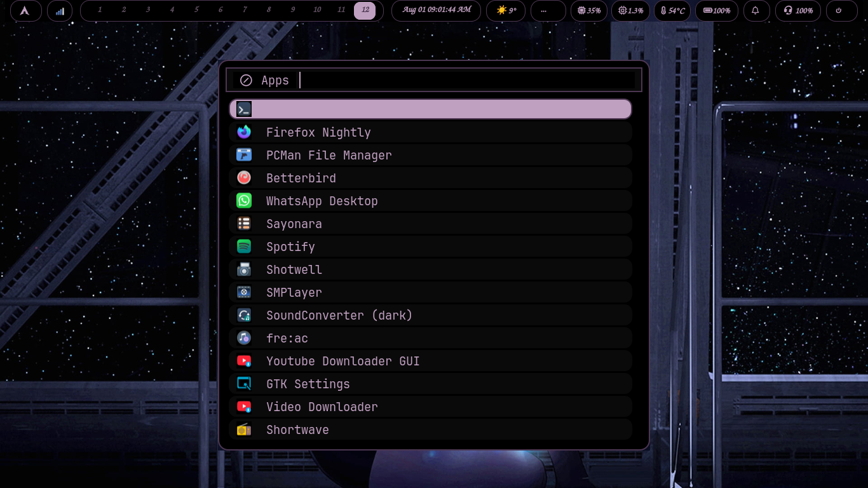The height and width of the screenshot is (488, 868).
Task: Select the WhatsApp Desktop entry
Action: pos(431,201)
